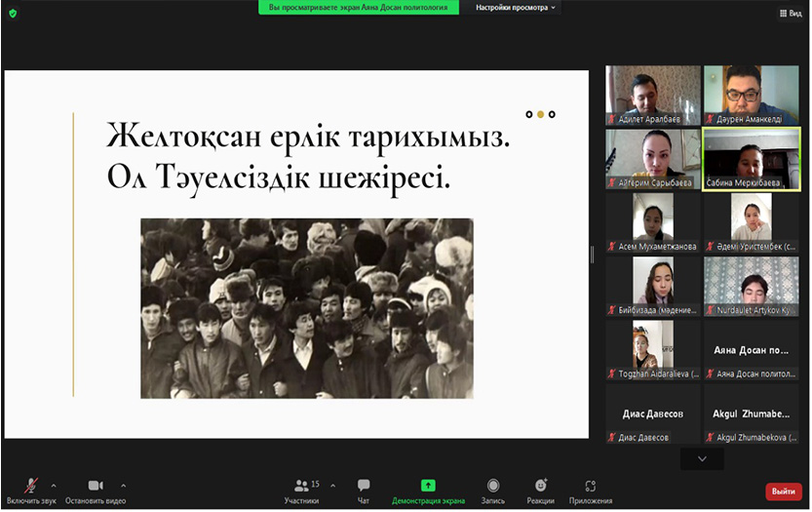The image size is (812, 512).
Task: Unmute microphone via Включить звук
Action: coord(31,491)
